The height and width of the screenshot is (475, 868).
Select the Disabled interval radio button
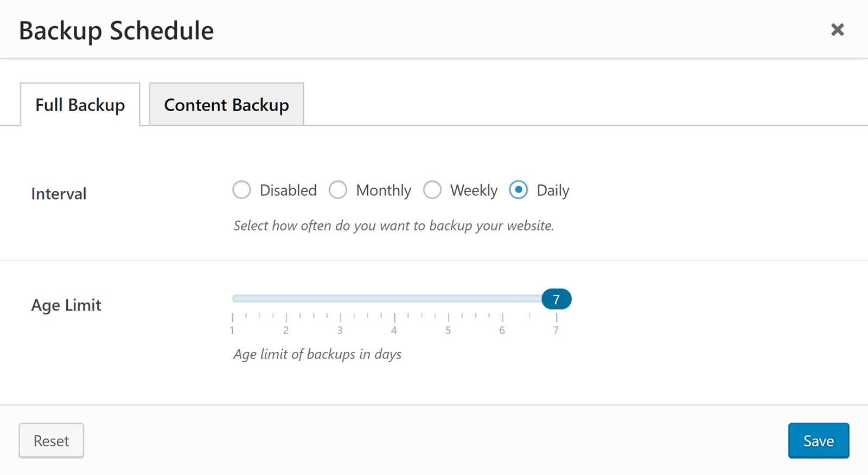pyautogui.click(x=242, y=190)
